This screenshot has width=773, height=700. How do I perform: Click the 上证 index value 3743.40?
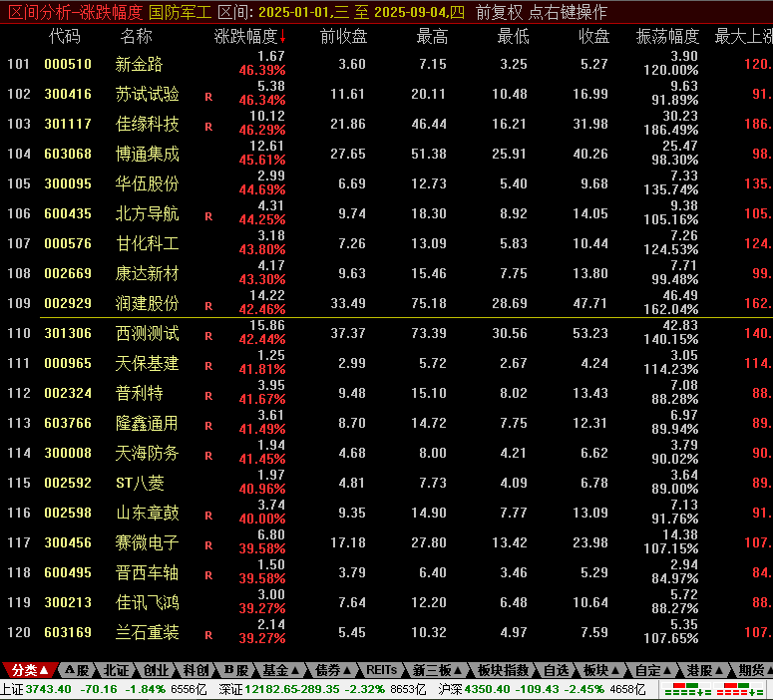point(48,689)
